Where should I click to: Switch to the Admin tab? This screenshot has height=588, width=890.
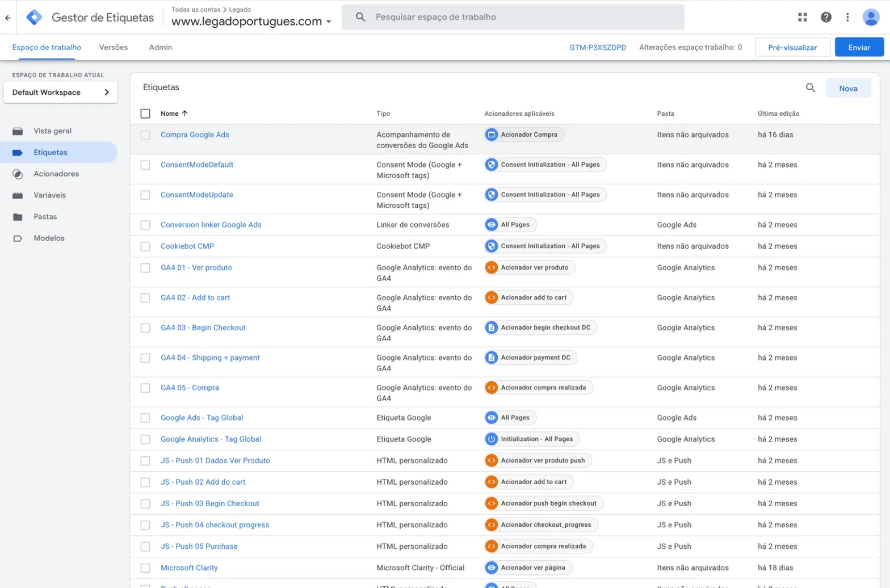point(161,48)
